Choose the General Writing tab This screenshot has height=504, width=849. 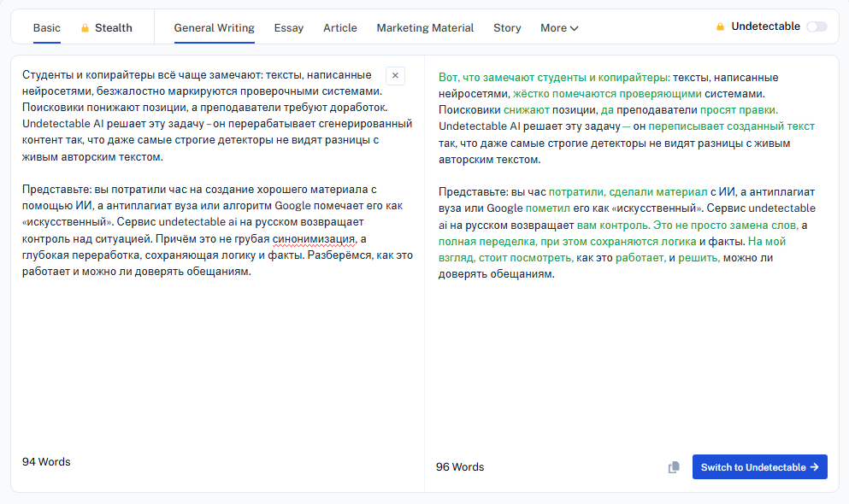point(214,28)
